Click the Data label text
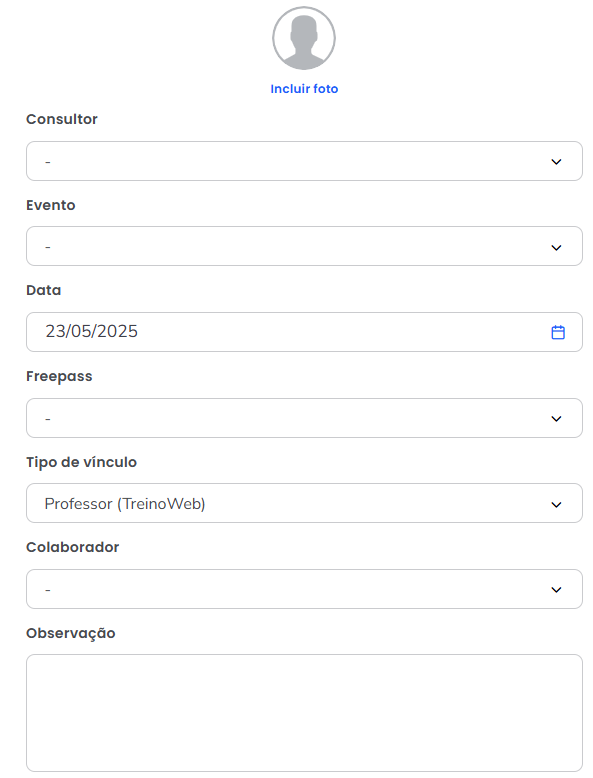The image size is (593, 778). 44,290
